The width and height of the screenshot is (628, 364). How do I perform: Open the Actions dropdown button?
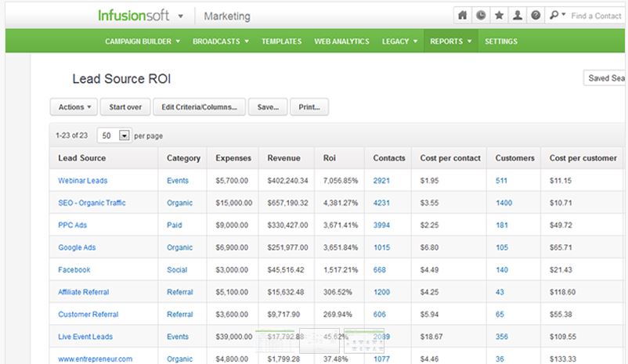tap(74, 107)
